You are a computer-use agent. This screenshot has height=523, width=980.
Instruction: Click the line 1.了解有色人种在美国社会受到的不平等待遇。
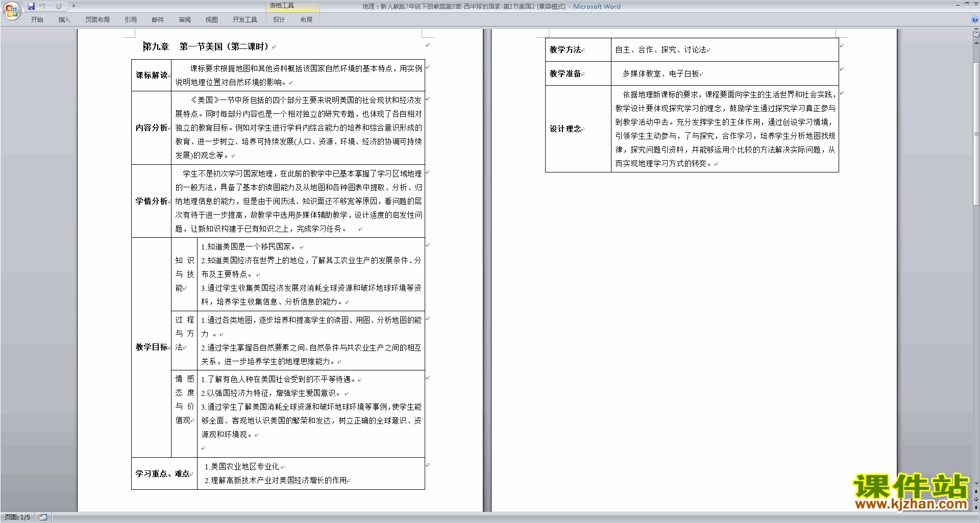279,379
